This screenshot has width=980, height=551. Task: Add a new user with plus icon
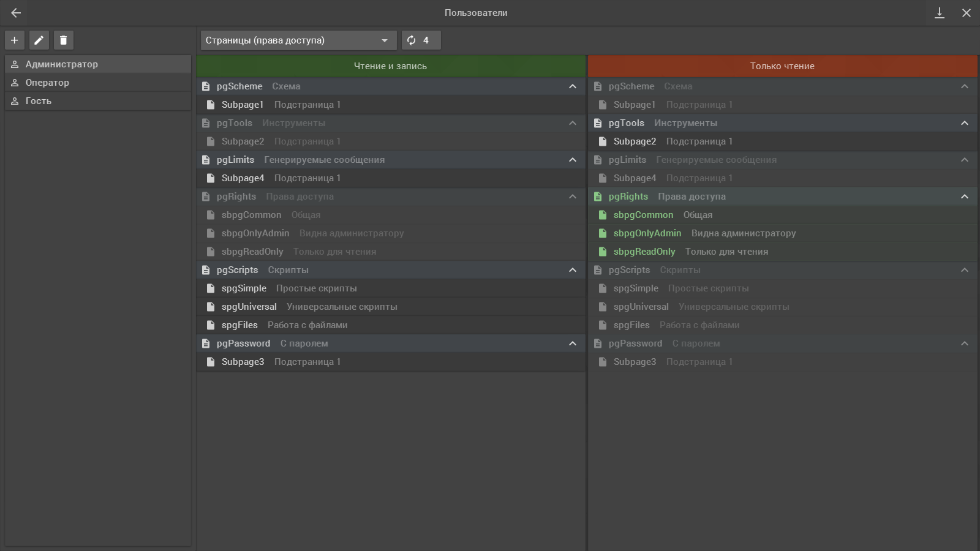[15, 40]
